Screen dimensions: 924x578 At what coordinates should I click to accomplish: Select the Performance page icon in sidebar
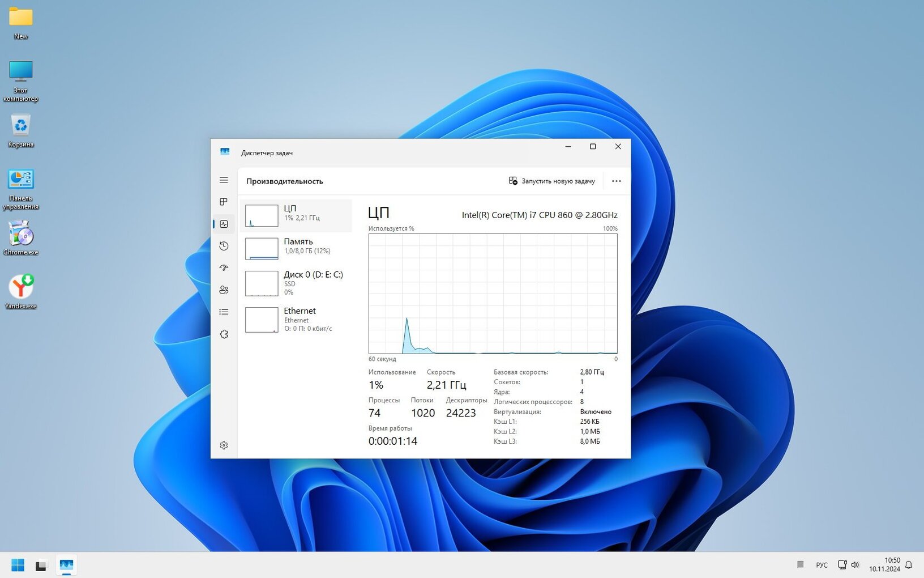(224, 224)
